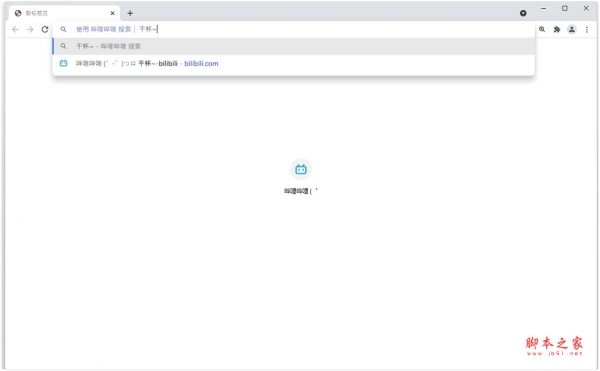Viewport: 600px width, 371px height.
Task: Open the profile avatar menu
Action: [x=572, y=29]
